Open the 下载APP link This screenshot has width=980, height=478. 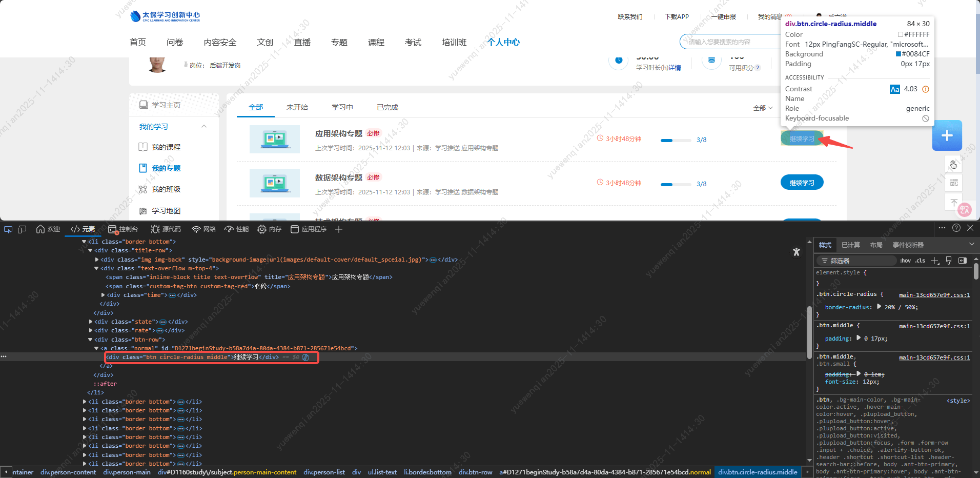677,16
